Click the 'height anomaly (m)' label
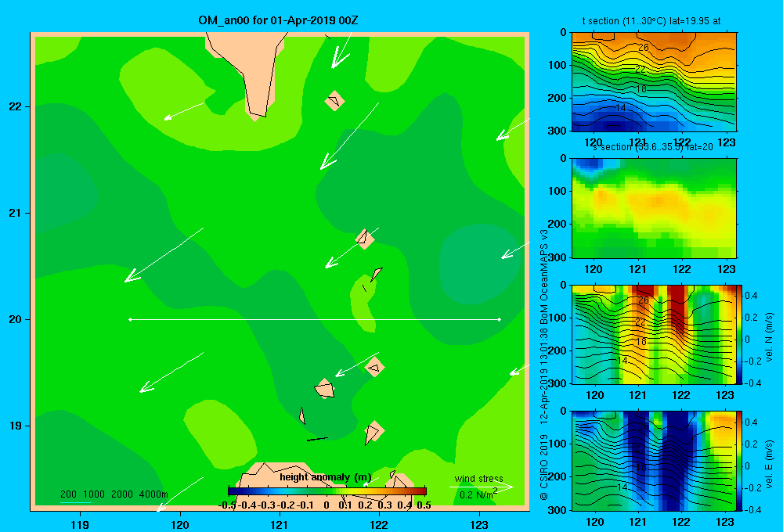Viewport: 783px width, 532px height. click(x=326, y=477)
